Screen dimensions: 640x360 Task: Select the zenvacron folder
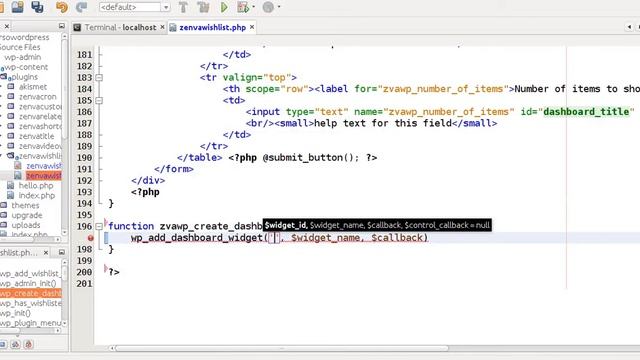click(38, 97)
